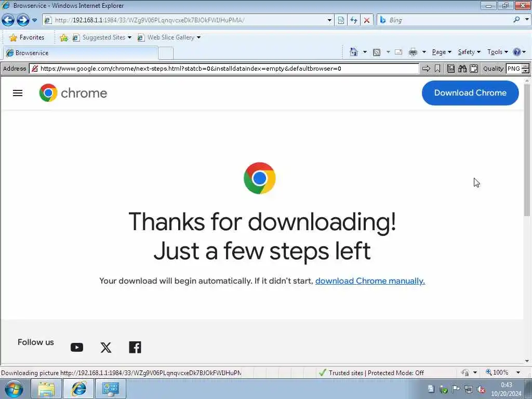Open the Web Slice Gallery link

pos(169,37)
